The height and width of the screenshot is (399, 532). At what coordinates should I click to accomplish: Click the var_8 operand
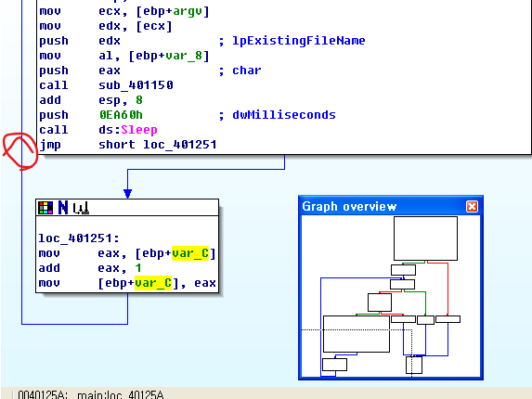184,56
